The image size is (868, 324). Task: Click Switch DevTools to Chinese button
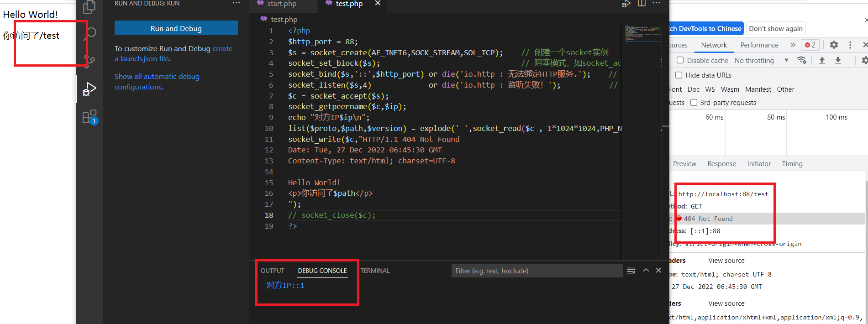(706, 28)
